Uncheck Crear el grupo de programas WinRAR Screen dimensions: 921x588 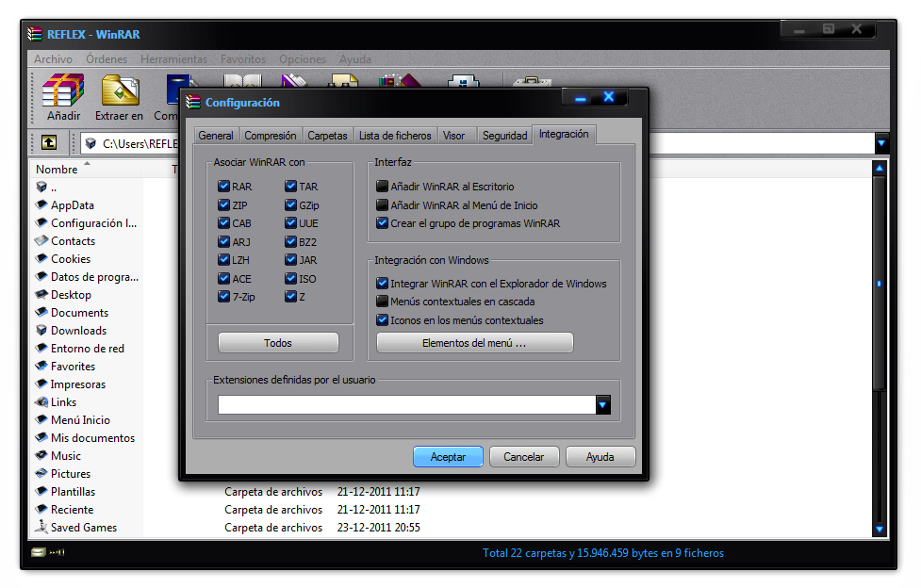pyautogui.click(x=383, y=223)
